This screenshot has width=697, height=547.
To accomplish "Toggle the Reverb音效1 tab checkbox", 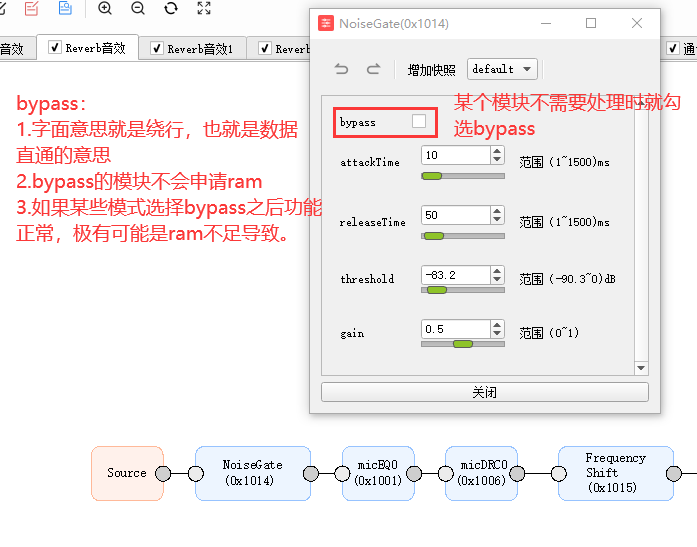I will pyautogui.click(x=156, y=48).
